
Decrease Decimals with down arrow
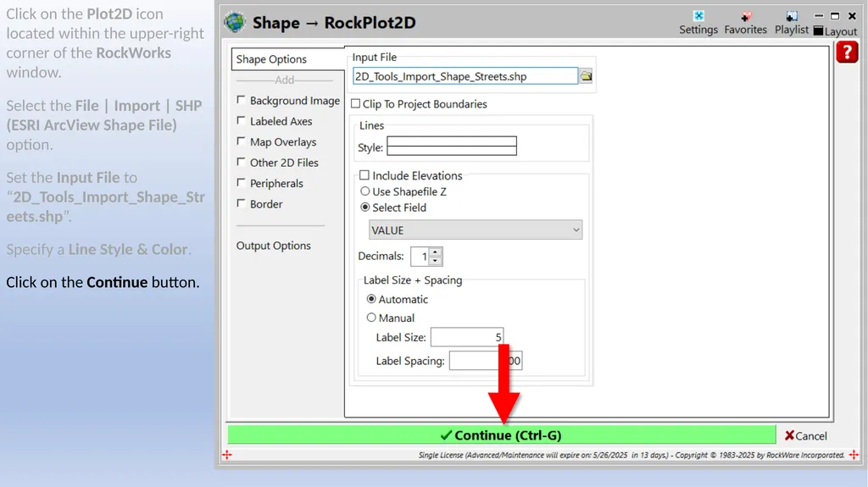436,261
